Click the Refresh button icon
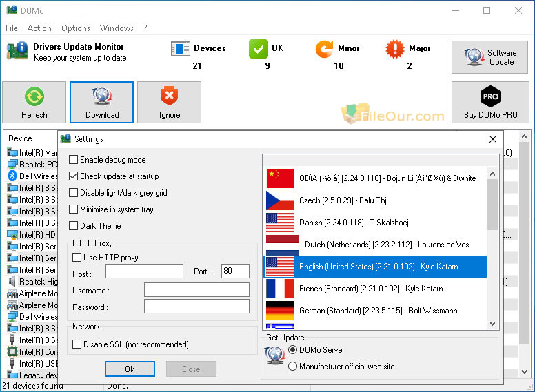 [x=34, y=96]
